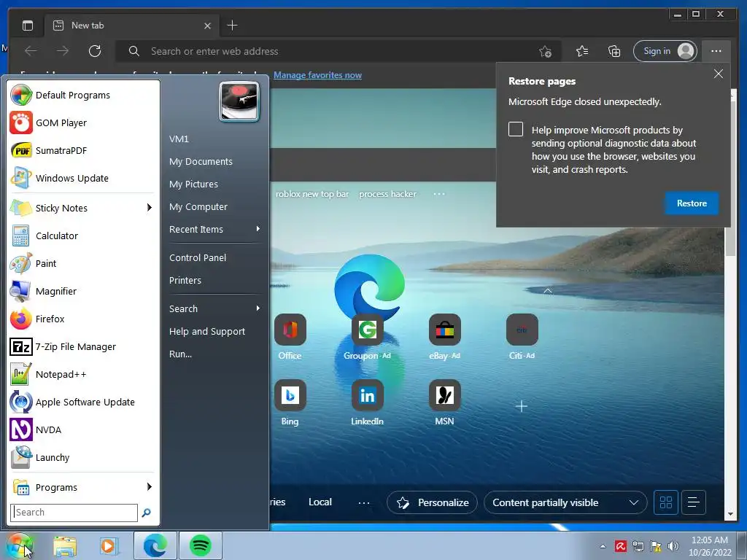This screenshot has width=747, height=560.
Task: Open a new Edge tab
Action: (232, 26)
